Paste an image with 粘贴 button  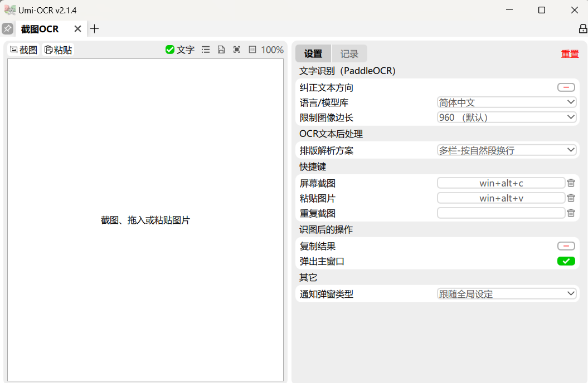click(58, 50)
